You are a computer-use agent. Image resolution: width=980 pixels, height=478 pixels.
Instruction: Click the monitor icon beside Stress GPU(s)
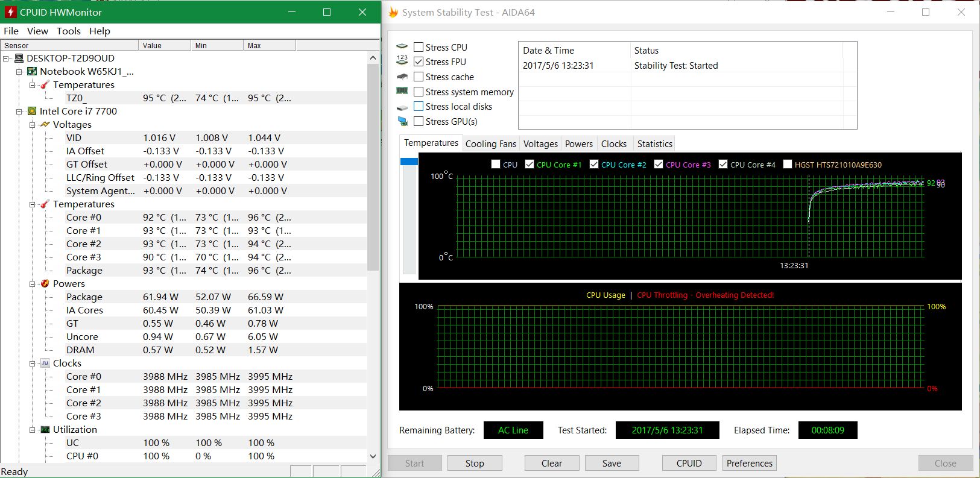402,121
